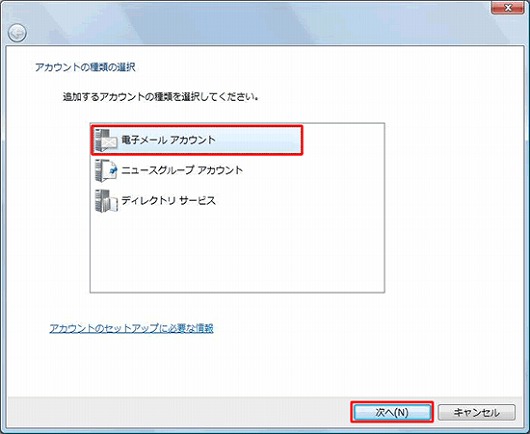Click the アカウントの種類の選択 heading
530x434 pixels.
tap(85, 67)
